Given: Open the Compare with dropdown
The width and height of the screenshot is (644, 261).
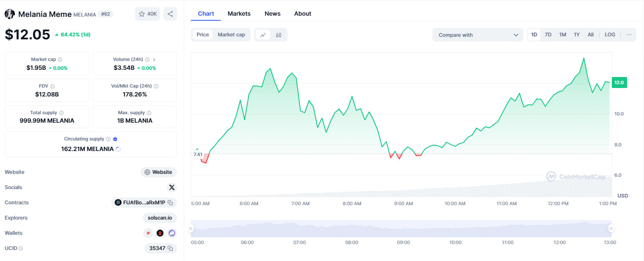Looking at the screenshot, I should tap(478, 35).
